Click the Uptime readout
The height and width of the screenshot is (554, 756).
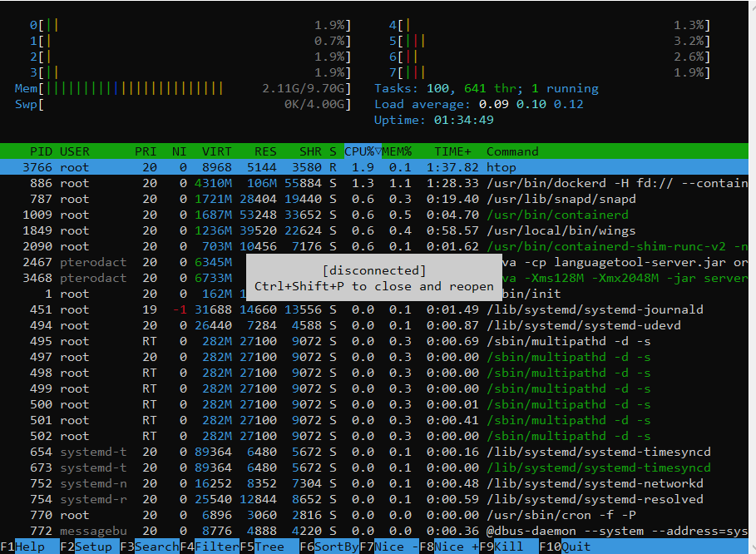[434, 120]
